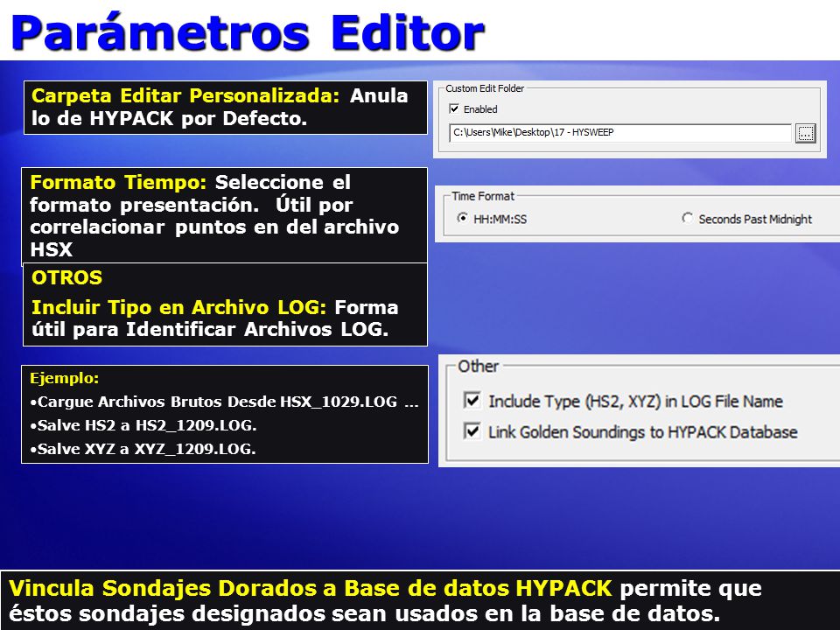Toggle Link Golden Soundings to HYPACK Database
Viewport: 840px width, 630px height.
click(x=472, y=430)
